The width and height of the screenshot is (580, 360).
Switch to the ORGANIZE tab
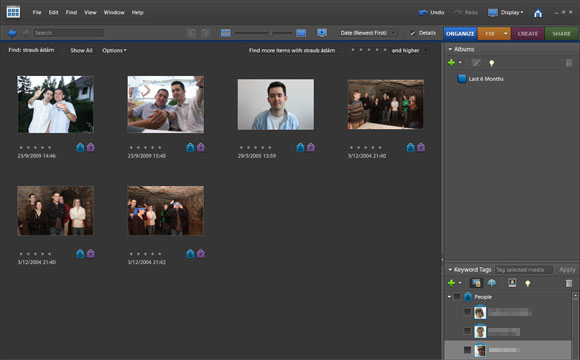pos(460,33)
